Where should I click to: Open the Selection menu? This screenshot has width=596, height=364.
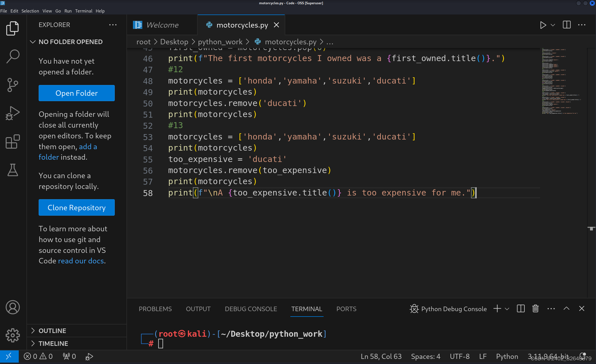(x=30, y=11)
